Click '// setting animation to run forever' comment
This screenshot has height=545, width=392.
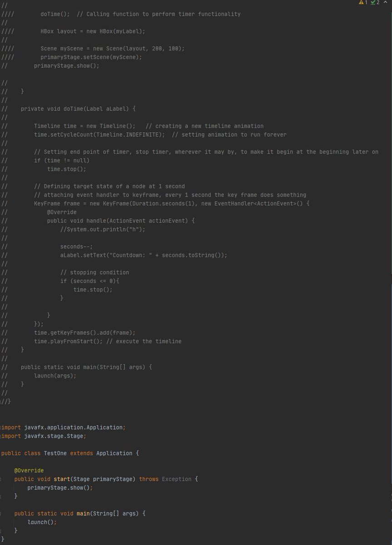coord(229,135)
